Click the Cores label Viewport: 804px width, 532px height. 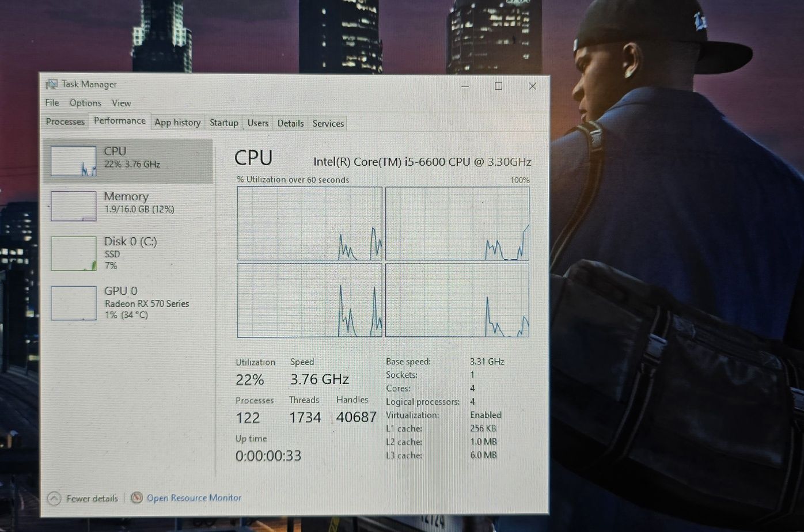398,388
